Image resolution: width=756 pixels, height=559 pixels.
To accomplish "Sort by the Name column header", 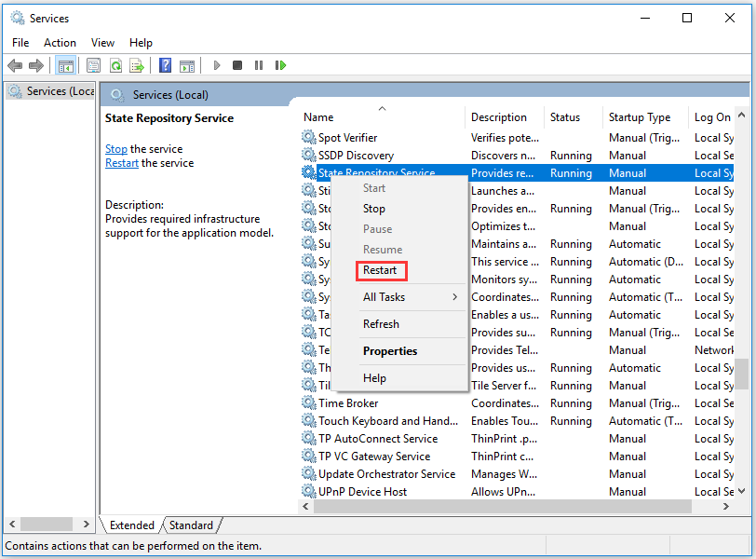I will [x=383, y=117].
